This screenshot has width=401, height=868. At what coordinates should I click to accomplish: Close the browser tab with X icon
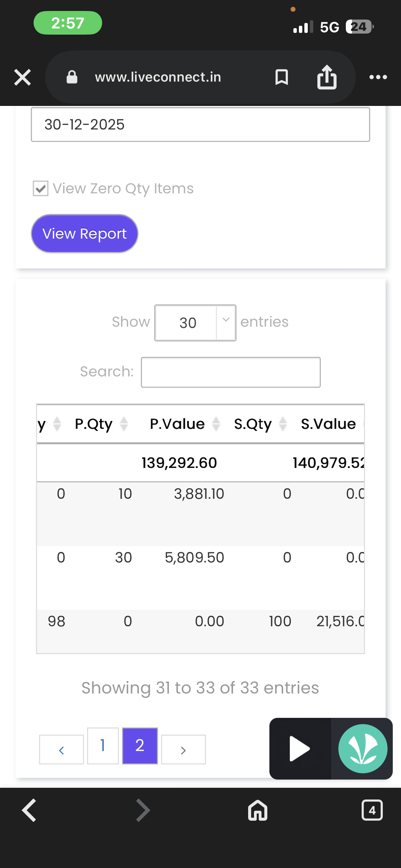pos(23,77)
